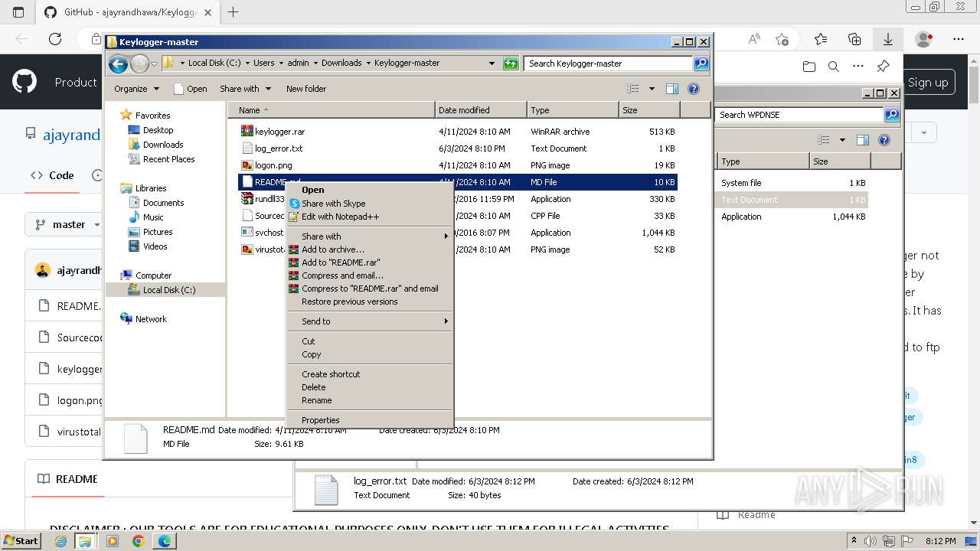Click search magnifier in background WPDNSE window
Screen dimensions: 980x551
892,115
